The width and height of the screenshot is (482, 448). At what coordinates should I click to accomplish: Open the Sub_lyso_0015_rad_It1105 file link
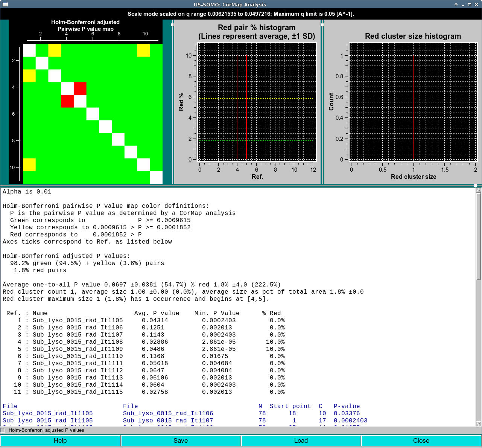click(x=47, y=413)
